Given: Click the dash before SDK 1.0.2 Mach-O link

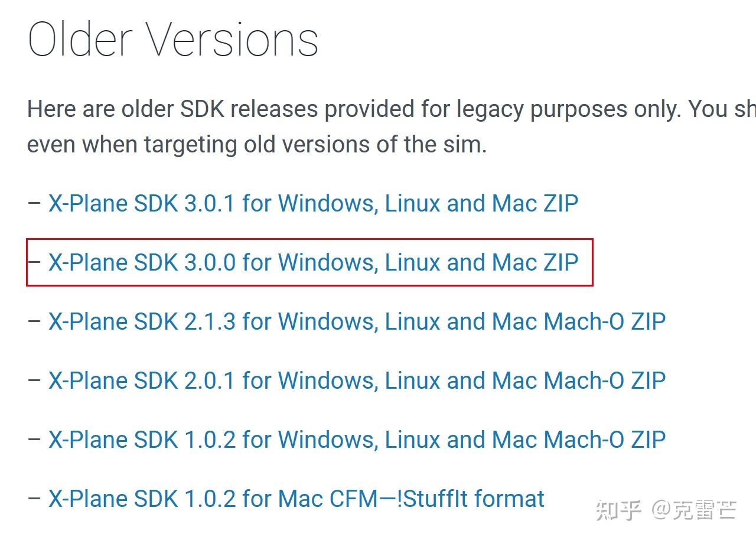Looking at the screenshot, I should [34, 440].
